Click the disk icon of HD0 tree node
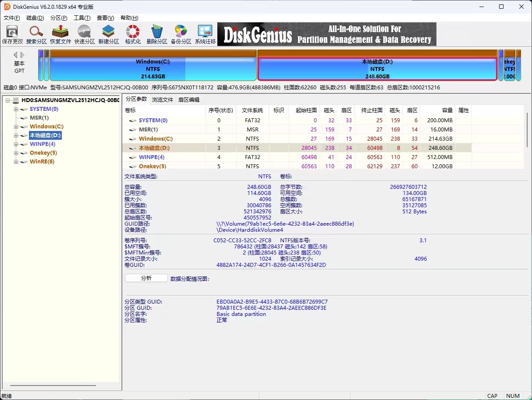Image resolution: width=532 pixels, height=400 pixels. click(x=16, y=100)
